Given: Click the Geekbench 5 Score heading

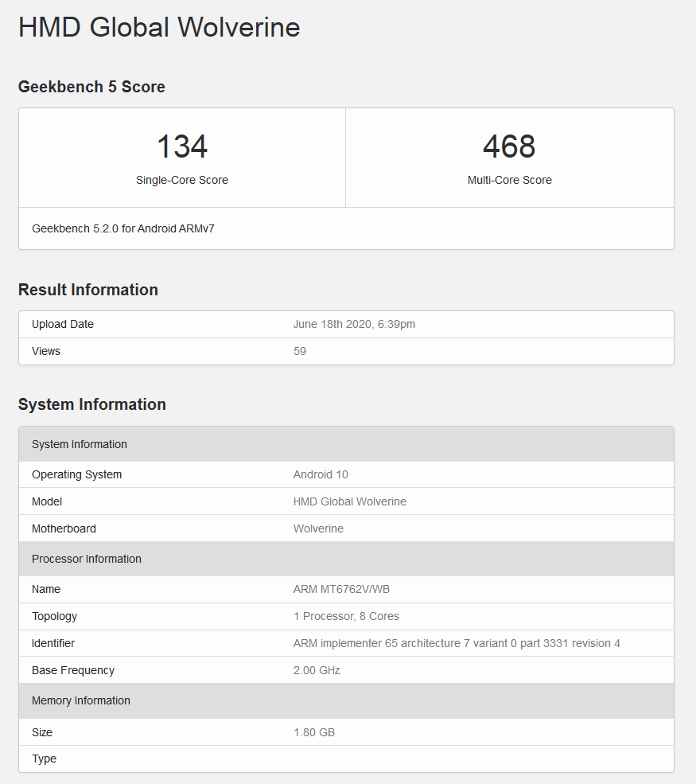Looking at the screenshot, I should pyautogui.click(x=91, y=87).
